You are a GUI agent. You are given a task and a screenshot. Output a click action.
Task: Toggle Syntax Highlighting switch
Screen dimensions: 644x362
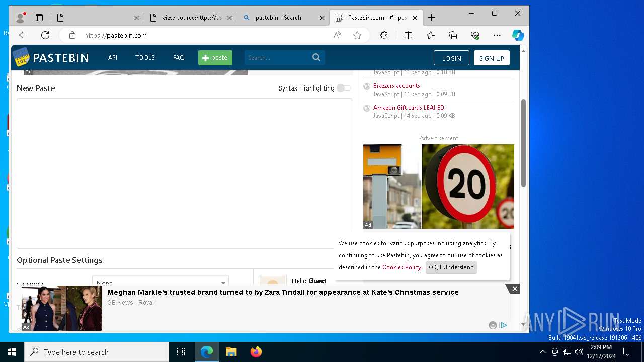coord(344,88)
